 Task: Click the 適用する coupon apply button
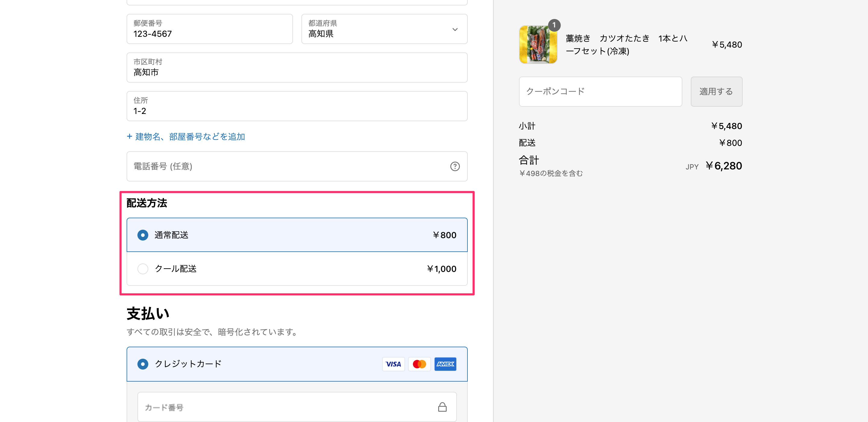click(x=716, y=92)
